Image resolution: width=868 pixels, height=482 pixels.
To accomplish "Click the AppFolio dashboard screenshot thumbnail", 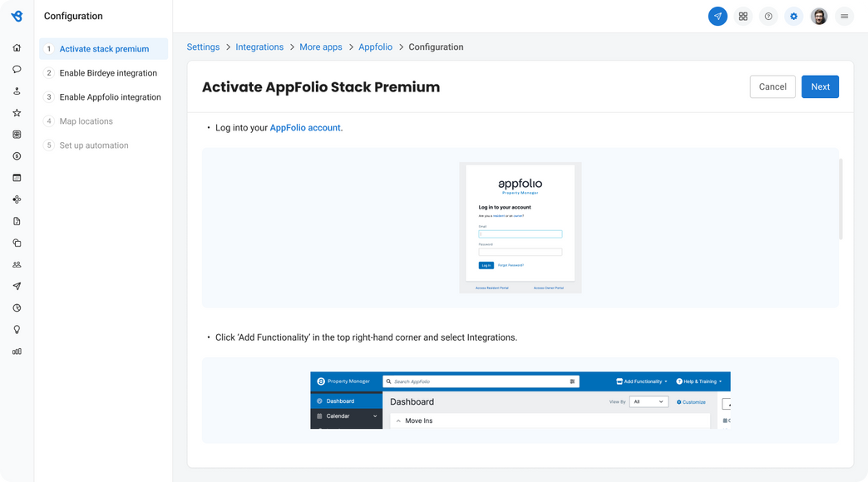I will [520, 400].
